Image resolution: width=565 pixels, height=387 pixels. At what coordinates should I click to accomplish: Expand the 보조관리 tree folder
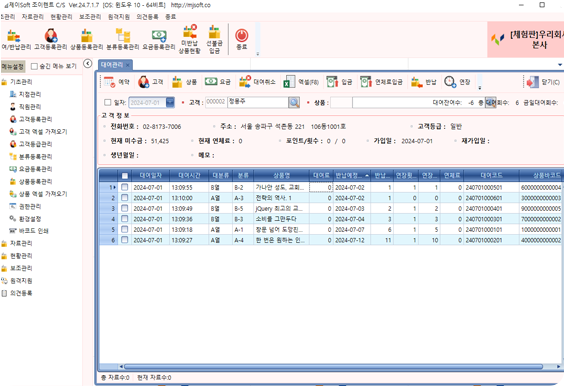click(x=17, y=268)
